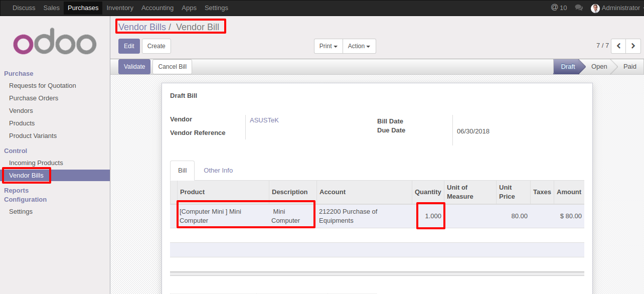Image resolution: width=644 pixels, height=294 pixels.
Task: Open Requests for Quotation in sidebar
Action: [43, 86]
